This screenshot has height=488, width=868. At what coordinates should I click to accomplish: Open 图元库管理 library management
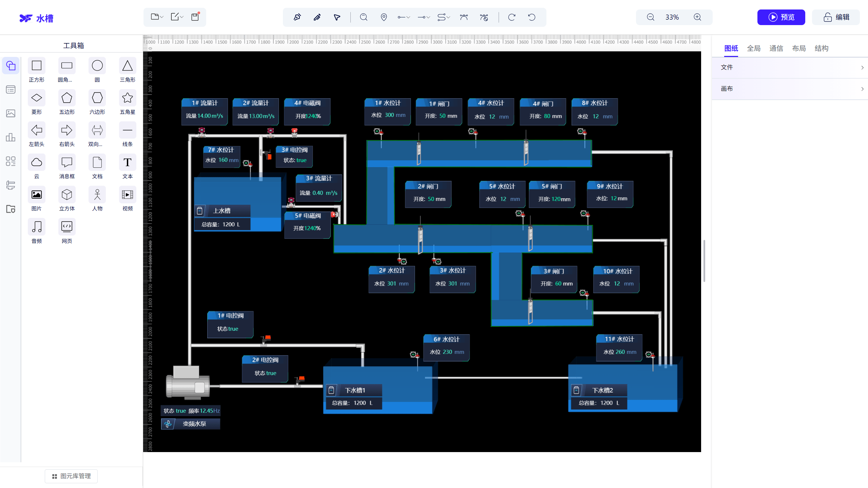click(x=71, y=476)
